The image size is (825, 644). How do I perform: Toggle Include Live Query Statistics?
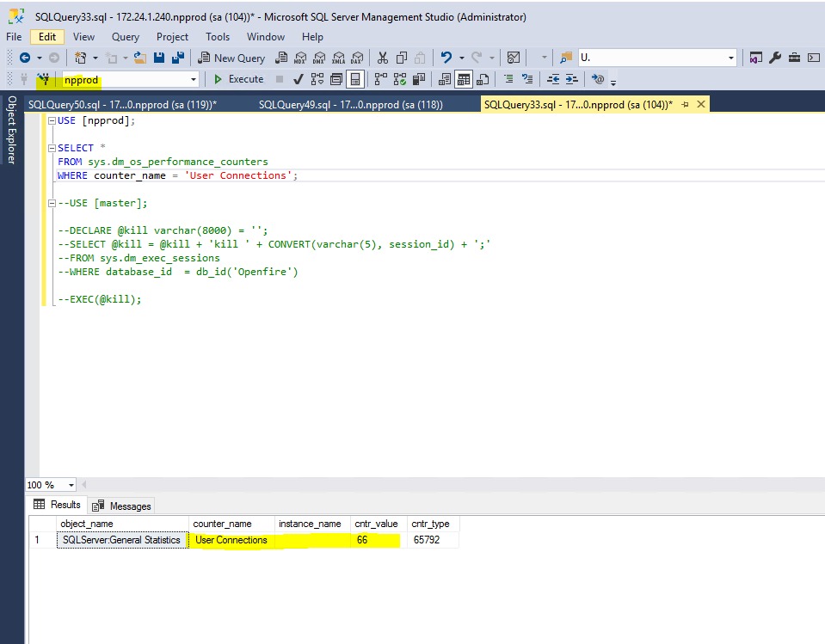coord(400,79)
